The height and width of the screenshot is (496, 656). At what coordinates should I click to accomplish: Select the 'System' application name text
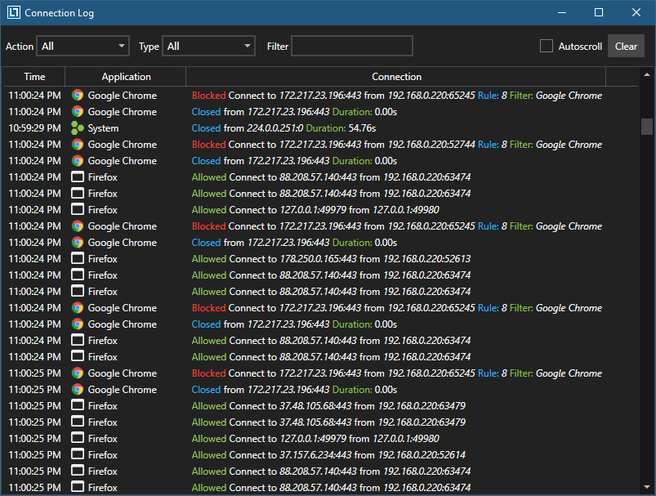click(103, 128)
